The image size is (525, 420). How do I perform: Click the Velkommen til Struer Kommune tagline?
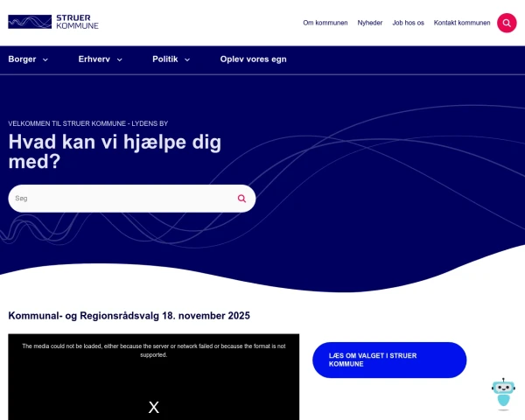(x=88, y=123)
